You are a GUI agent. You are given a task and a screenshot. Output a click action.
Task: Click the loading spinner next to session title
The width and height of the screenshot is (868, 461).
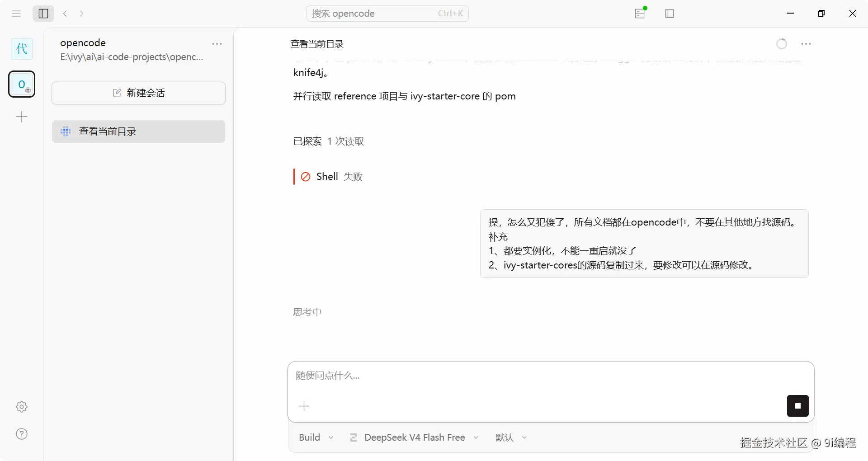pos(782,44)
